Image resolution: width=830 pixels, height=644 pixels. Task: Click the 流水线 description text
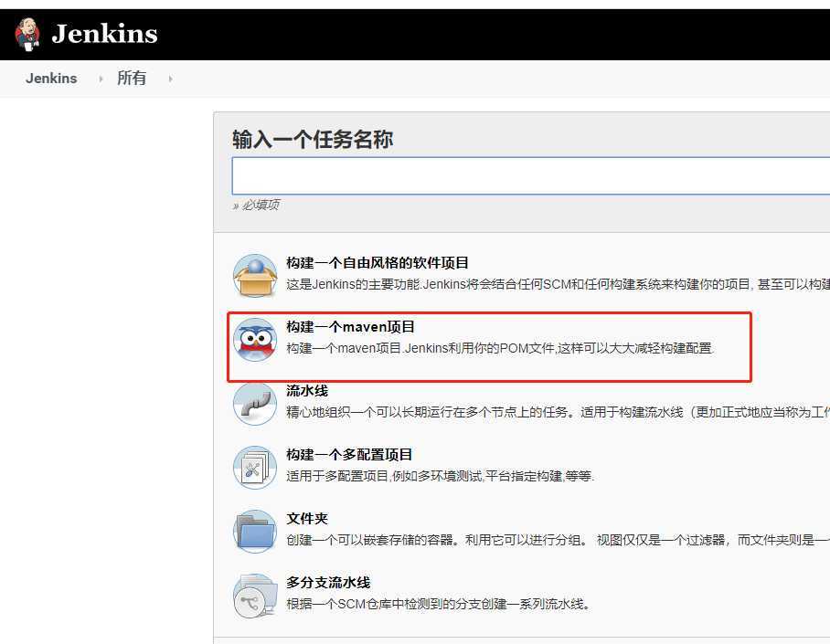click(558, 412)
